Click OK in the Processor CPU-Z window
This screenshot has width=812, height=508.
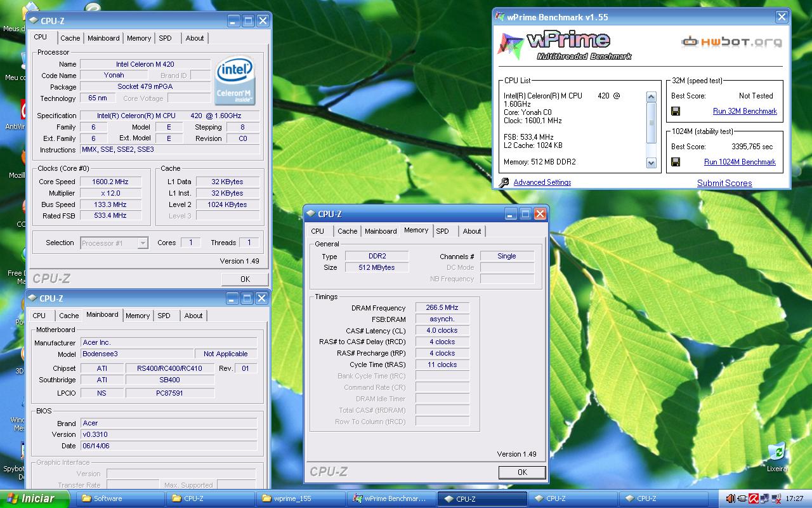point(245,279)
